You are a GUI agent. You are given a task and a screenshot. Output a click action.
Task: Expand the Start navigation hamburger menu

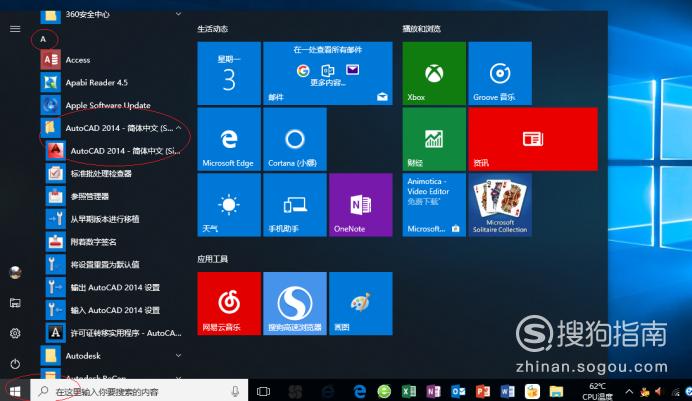(x=15, y=29)
